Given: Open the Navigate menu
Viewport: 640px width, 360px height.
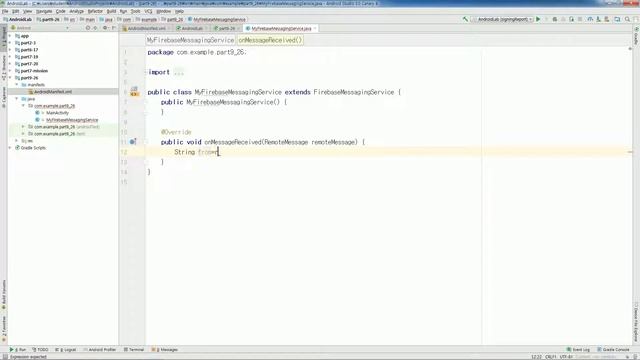Looking at the screenshot, I should 44,11.
